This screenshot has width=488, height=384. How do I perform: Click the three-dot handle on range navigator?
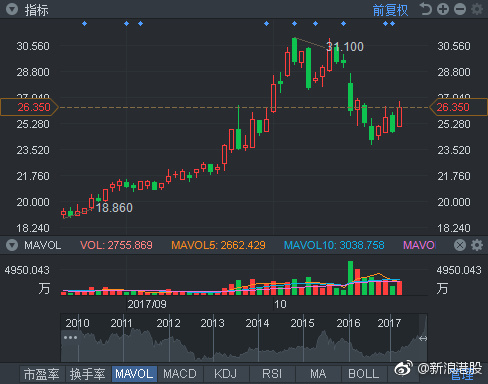pos(70,338)
